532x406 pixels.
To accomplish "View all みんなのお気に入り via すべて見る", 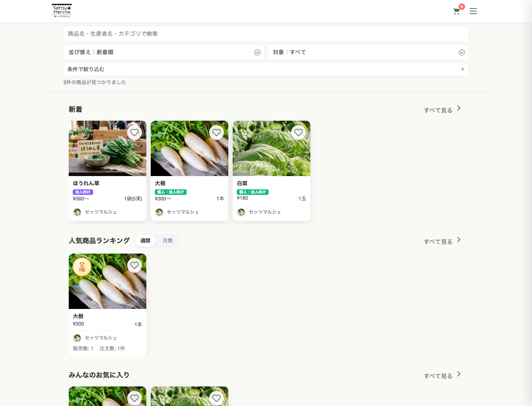I will tap(438, 376).
